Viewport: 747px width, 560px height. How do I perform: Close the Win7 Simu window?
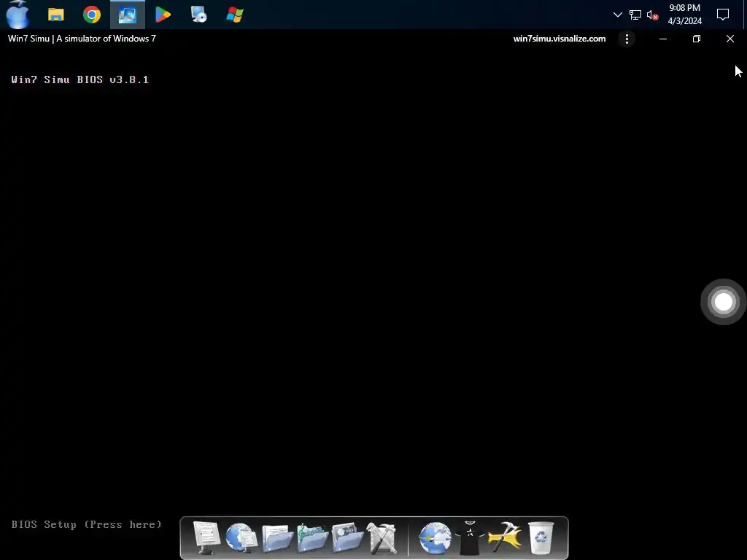tap(729, 39)
